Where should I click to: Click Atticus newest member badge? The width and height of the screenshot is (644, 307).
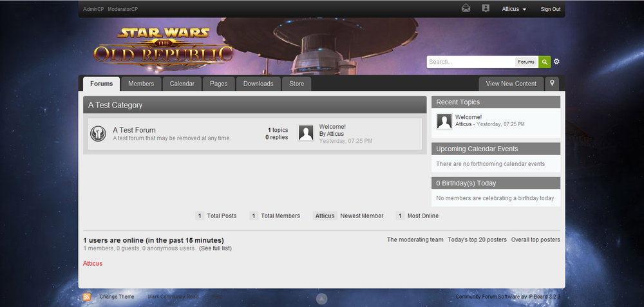point(325,216)
